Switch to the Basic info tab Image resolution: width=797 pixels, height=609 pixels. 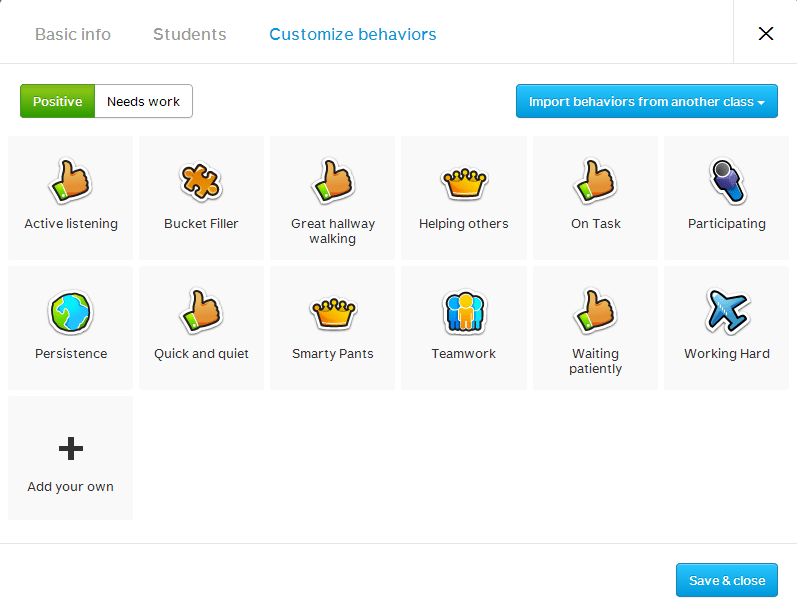(73, 34)
